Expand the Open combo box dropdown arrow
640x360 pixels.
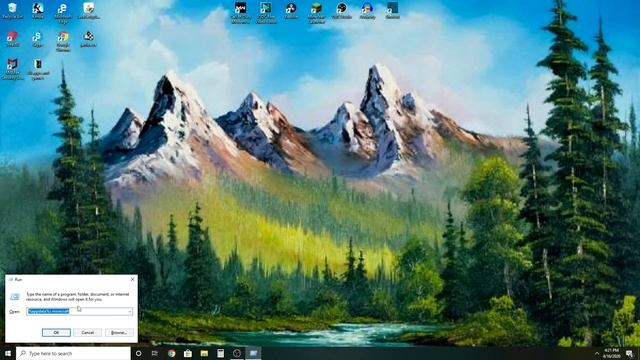[130, 311]
